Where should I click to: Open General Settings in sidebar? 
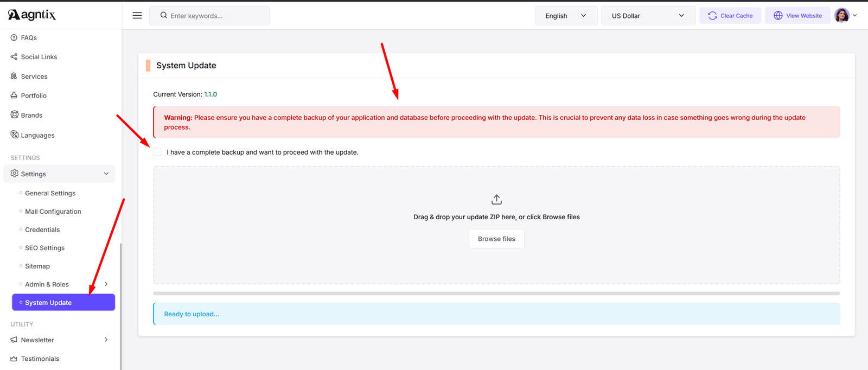click(50, 193)
